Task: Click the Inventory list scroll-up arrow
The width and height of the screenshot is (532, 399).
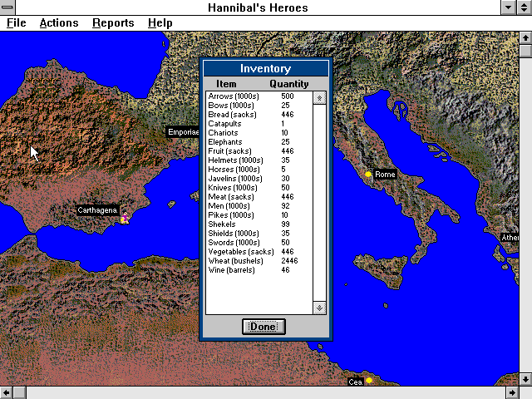Action: [319, 98]
